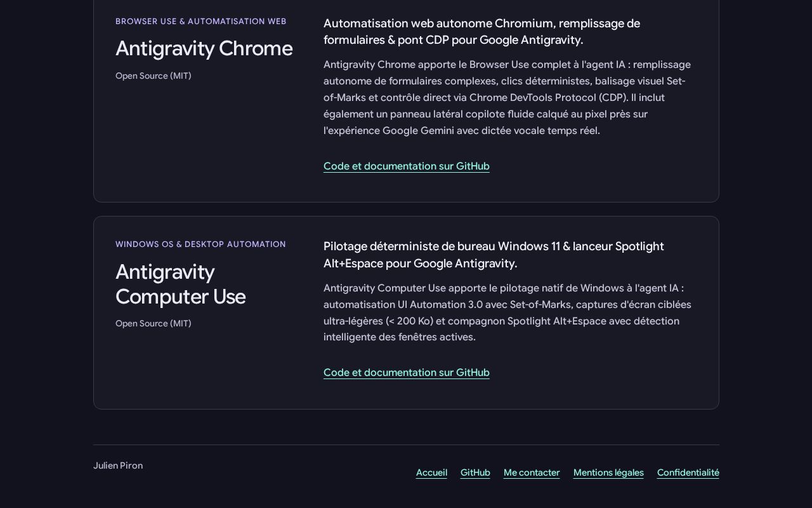Open Mentions légales in the footer

click(x=608, y=472)
